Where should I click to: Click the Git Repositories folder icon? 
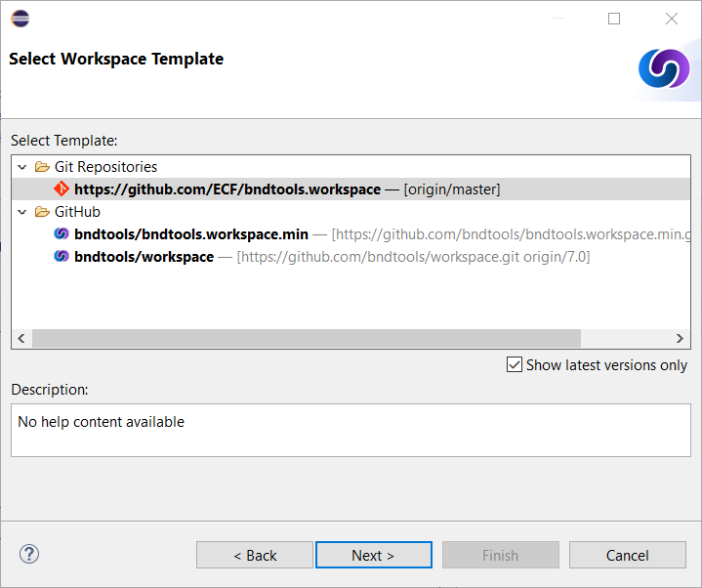[42, 167]
